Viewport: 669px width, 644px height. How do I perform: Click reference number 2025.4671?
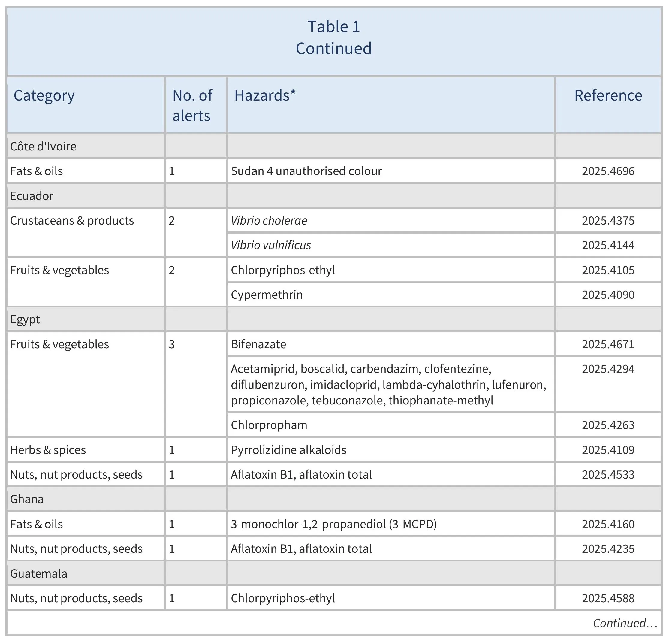[x=607, y=344]
